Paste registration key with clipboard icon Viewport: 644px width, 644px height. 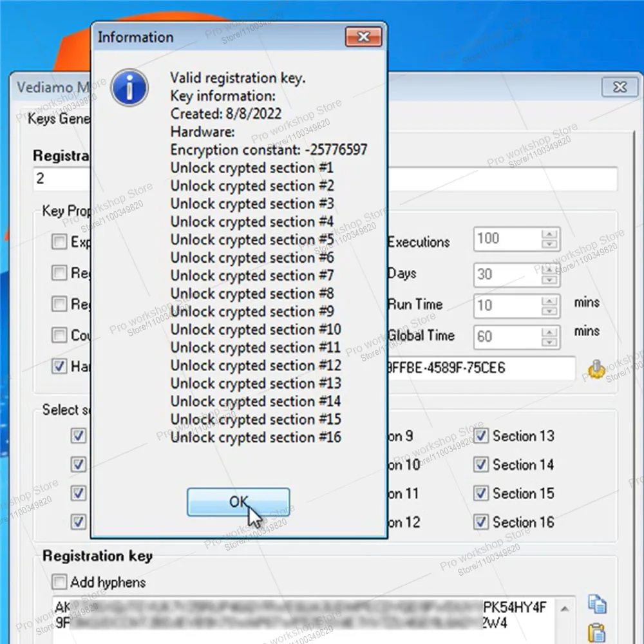[x=597, y=633]
